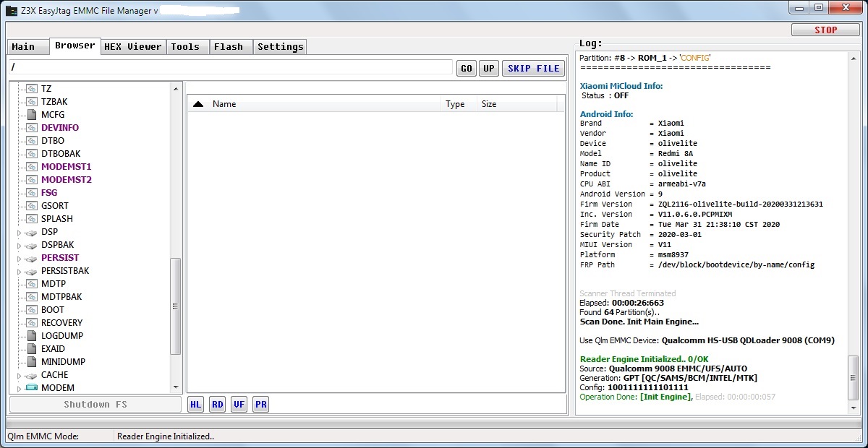The width and height of the screenshot is (868, 448).
Task: Click the path input field
Action: point(231,67)
